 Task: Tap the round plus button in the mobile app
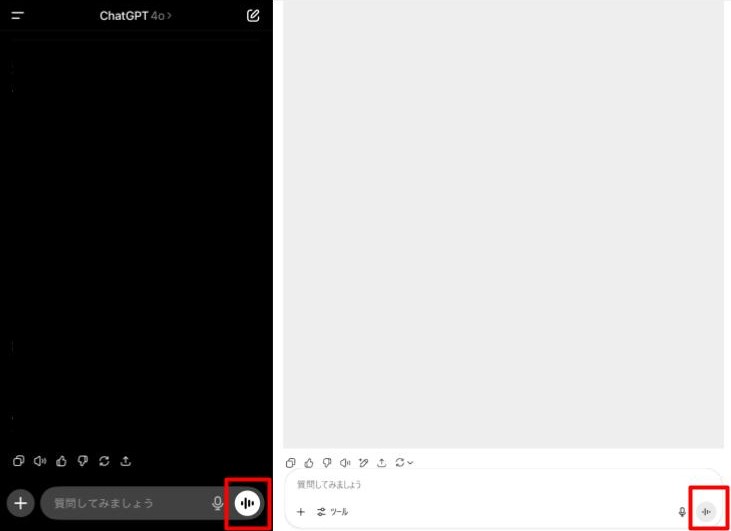coord(21,503)
